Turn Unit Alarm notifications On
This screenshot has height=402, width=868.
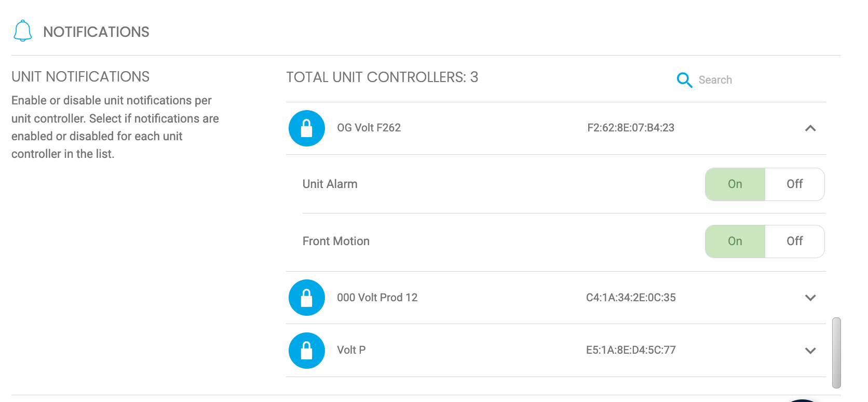pyautogui.click(x=735, y=184)
